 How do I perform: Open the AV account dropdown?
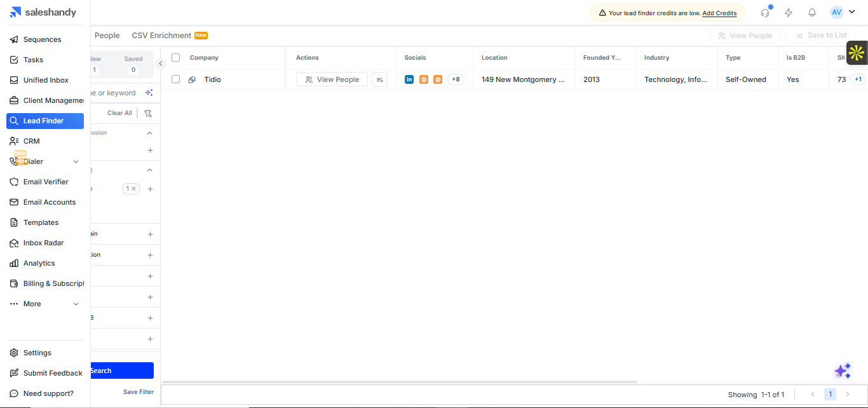click(x=843, y=12)
